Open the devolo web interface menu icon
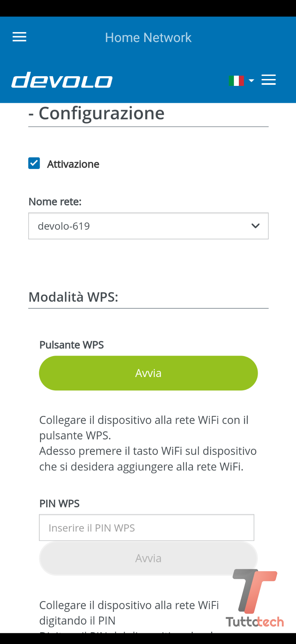 [x=268, y=80]
